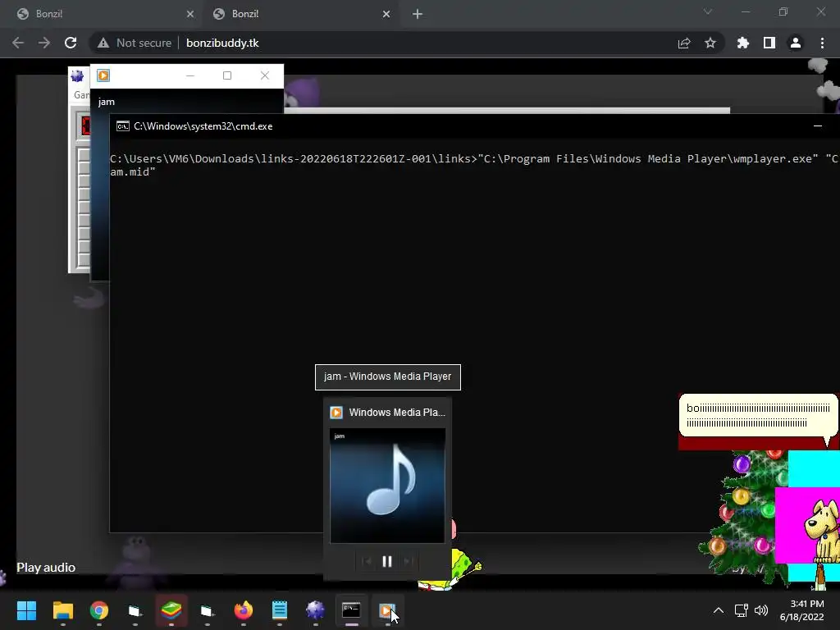Image resolution: width=840 pixels, height=630 pixels.
Task: Minimize the cmd.exe window
Action: click(x=818, y=126)
